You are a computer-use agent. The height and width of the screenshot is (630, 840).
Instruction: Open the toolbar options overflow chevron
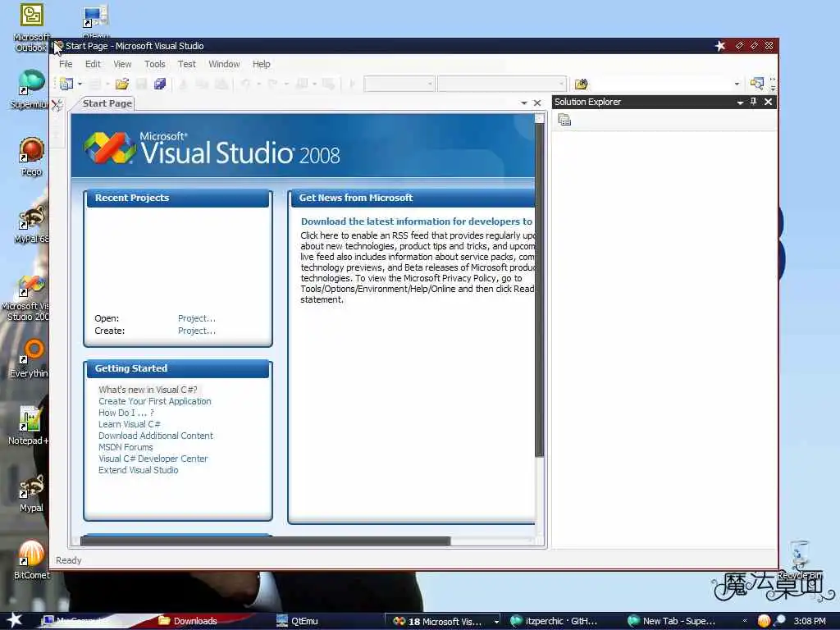773,84
